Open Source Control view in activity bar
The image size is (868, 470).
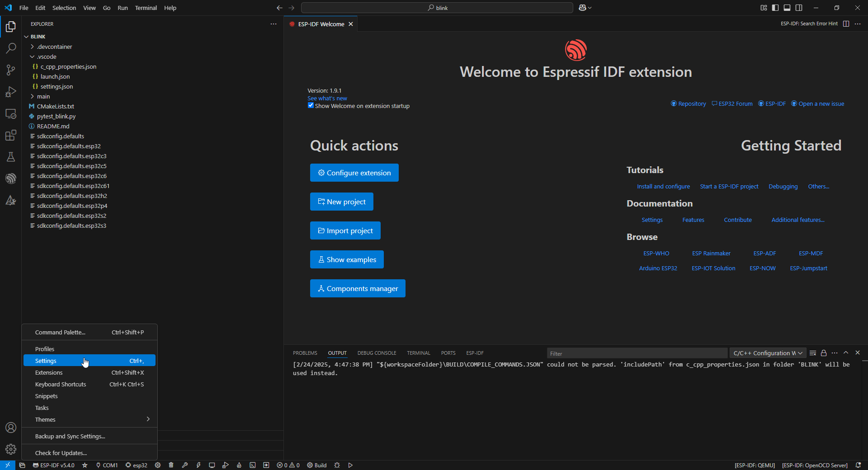[x=11, y=70]
